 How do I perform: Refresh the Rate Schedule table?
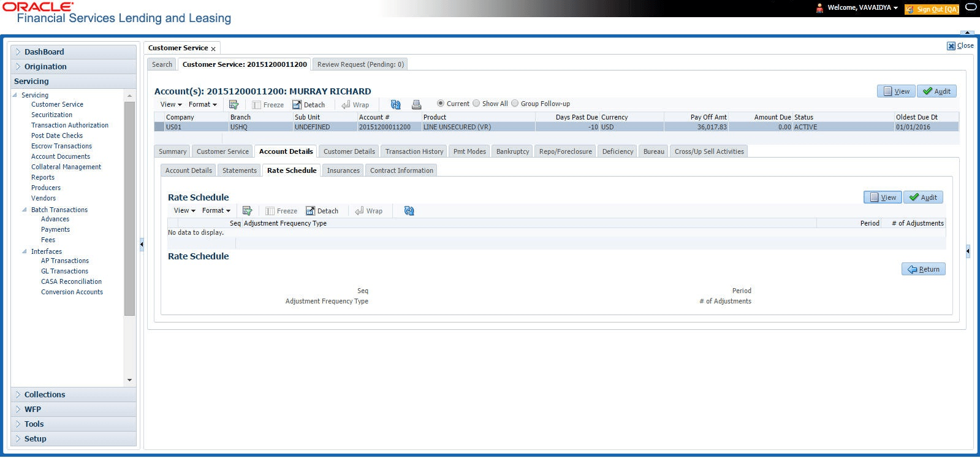(409, 211)
